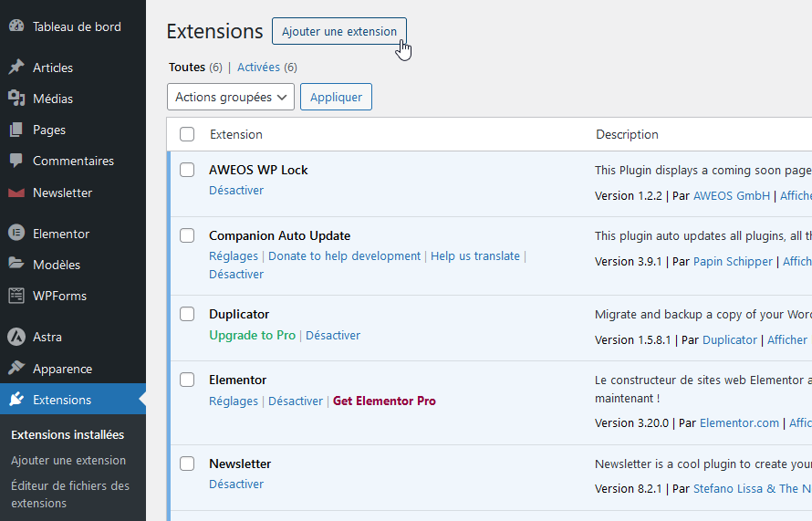Click the Extensions page heading
Screen dimensions: 812x521
pyautogui.click(x=215, y=31)
